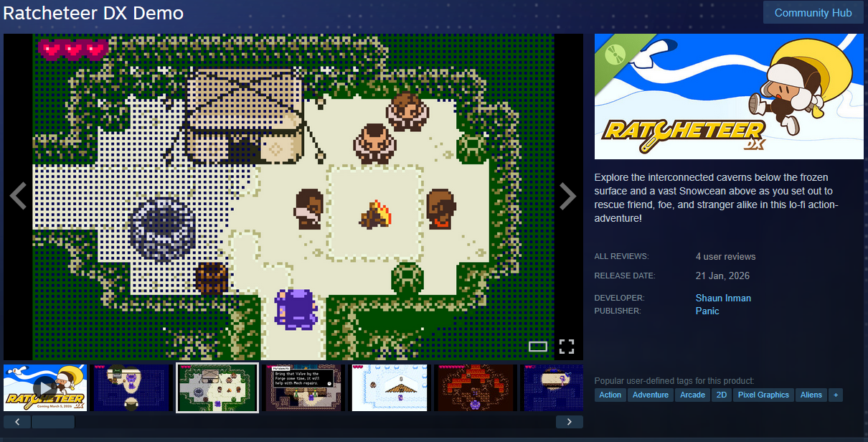
Task: Browse the Adventure tag
Action: tap(651, 395)
